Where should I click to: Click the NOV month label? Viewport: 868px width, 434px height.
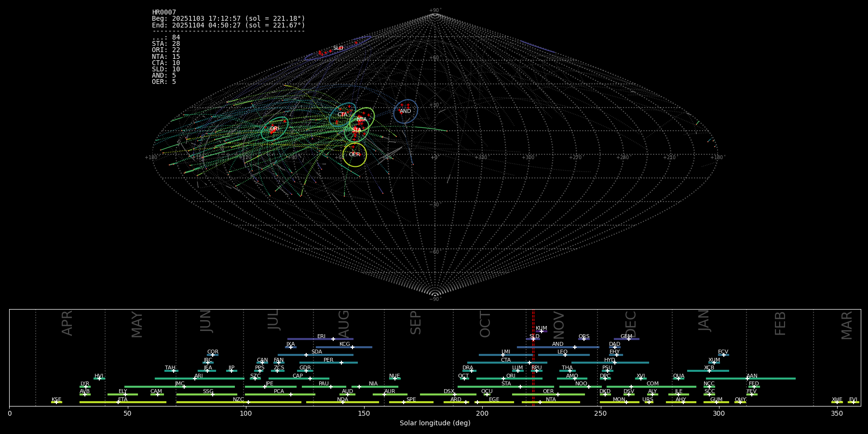pos(559,324)
